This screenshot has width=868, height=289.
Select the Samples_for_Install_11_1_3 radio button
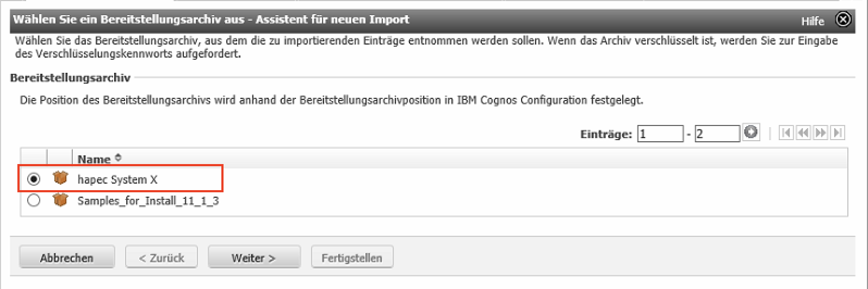click(x=34, y=200)
